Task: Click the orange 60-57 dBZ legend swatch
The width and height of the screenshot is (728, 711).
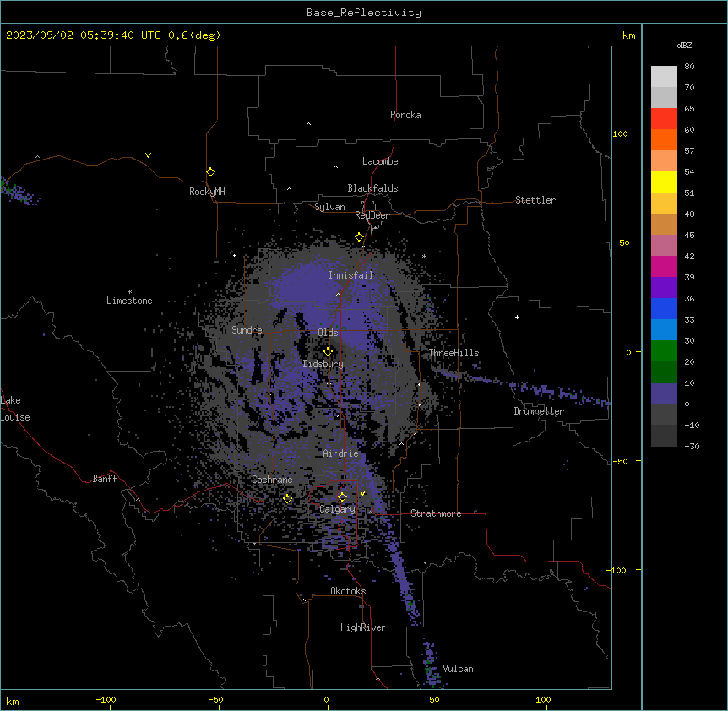Action: tap(664, 139)
